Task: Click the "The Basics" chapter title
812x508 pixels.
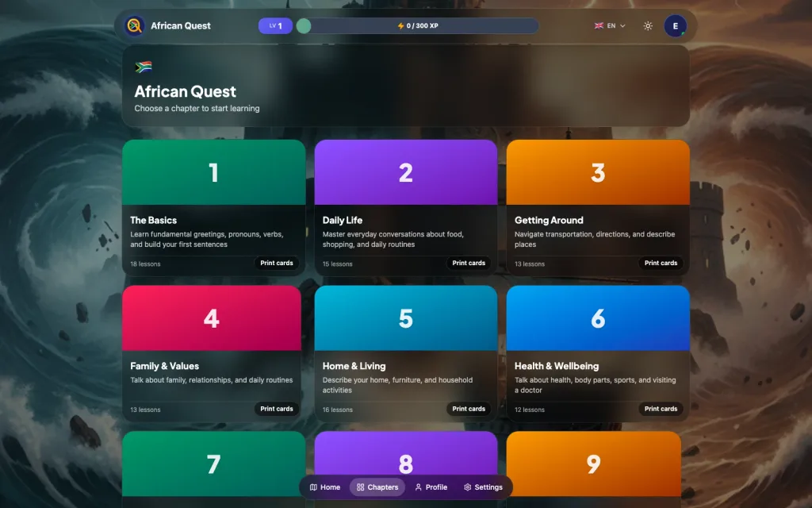Action: [x=153, y=221]
